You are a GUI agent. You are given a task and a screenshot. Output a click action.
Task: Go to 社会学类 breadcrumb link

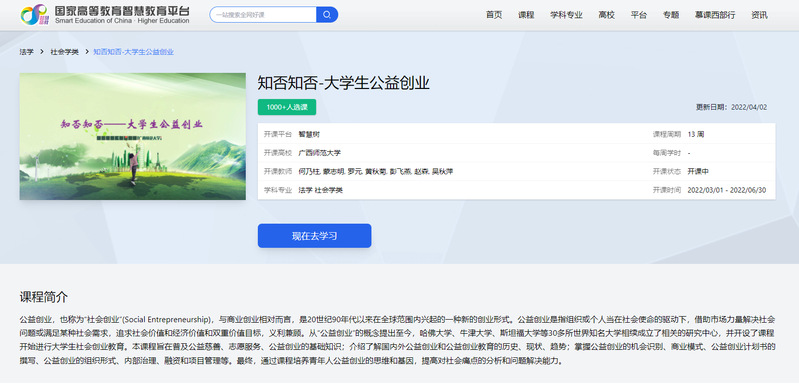coord(64,52)
